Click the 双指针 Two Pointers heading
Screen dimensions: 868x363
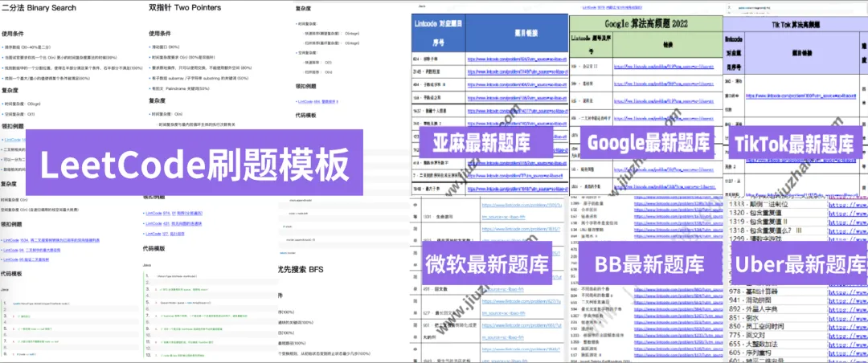pyautogui.click(x=185, y=8)
